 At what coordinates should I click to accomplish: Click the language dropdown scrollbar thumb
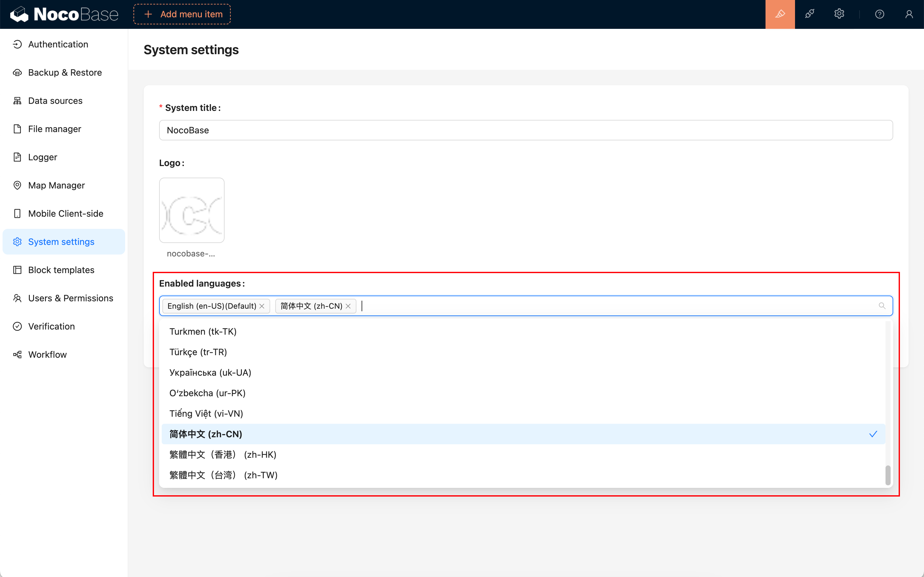888,475
